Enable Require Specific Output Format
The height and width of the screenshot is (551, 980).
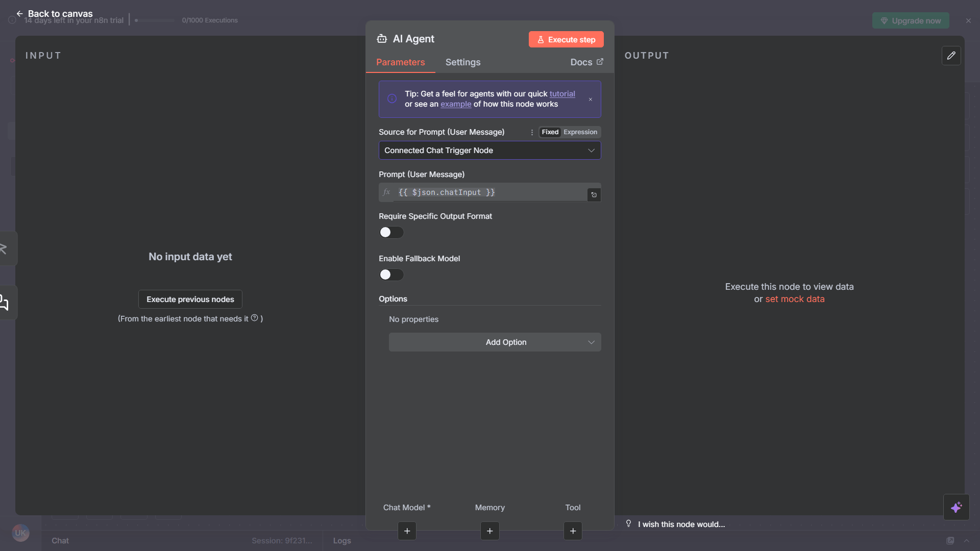click(x=391, y=232)
